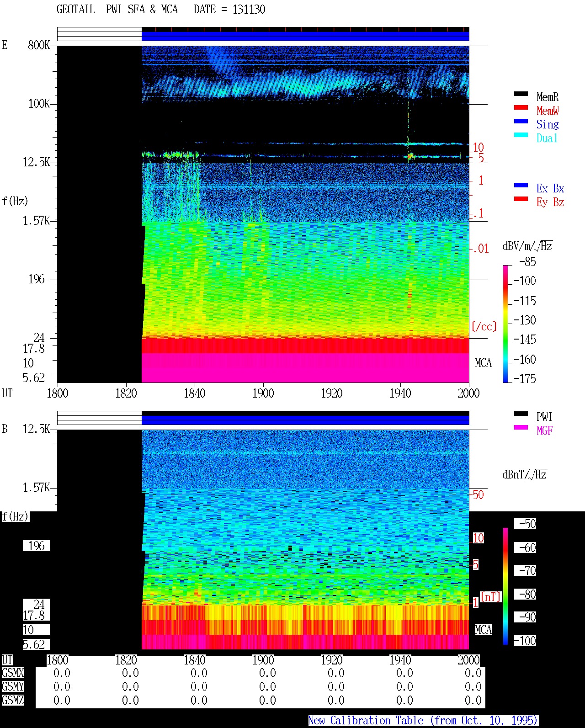Click the blue Sing legend swatch

pyautogui.click(x=521, y=122)
